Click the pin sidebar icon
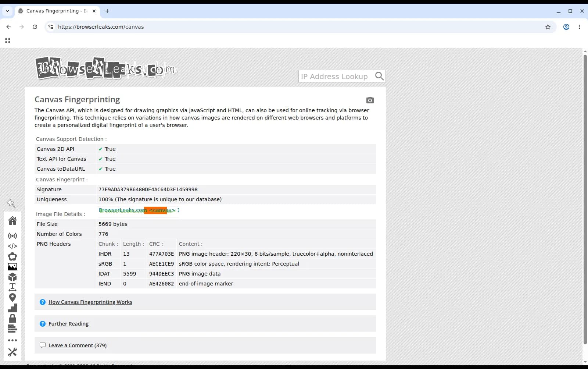 [11, 203]
